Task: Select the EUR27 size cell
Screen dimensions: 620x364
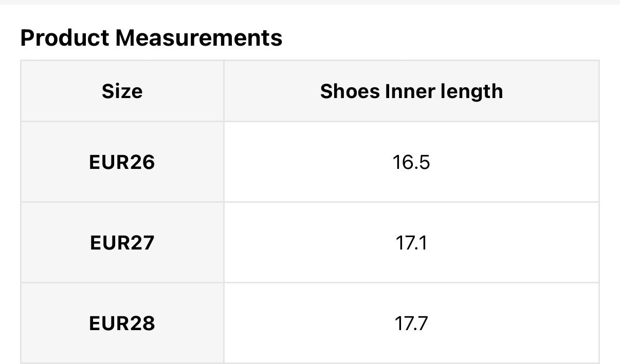Action: (x=122, y=243)
